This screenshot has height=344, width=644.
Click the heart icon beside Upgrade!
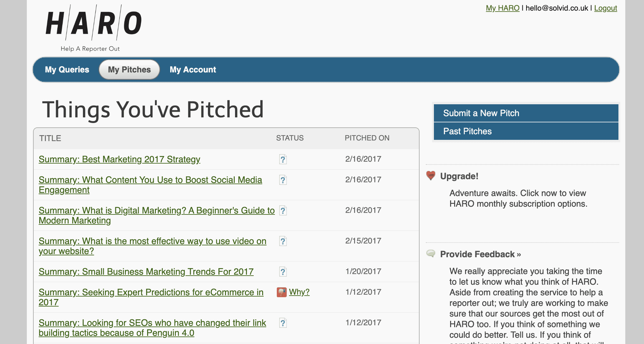tap(431, 176)
